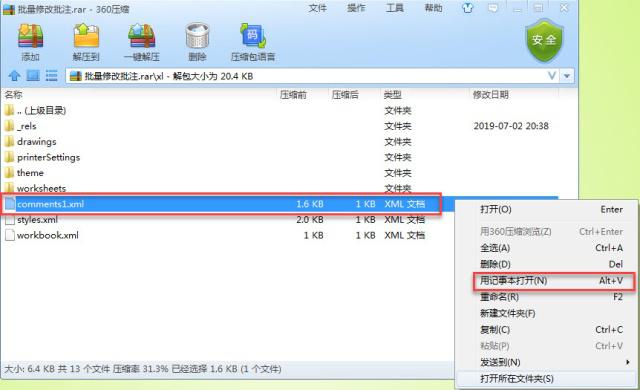Viewport: 640px width, 390px height.
Task: Choose 复制(C) in the context menu
Action: coord(546,330)
